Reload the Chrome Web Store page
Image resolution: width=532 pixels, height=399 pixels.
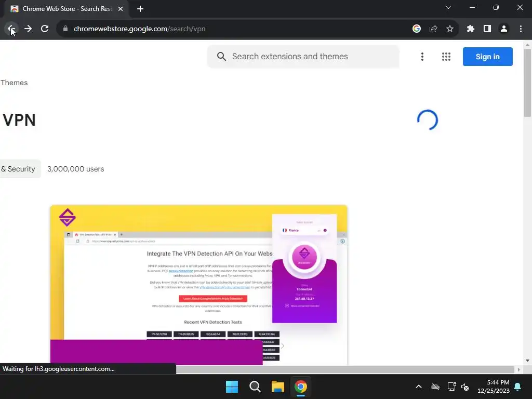pos(45,29)
